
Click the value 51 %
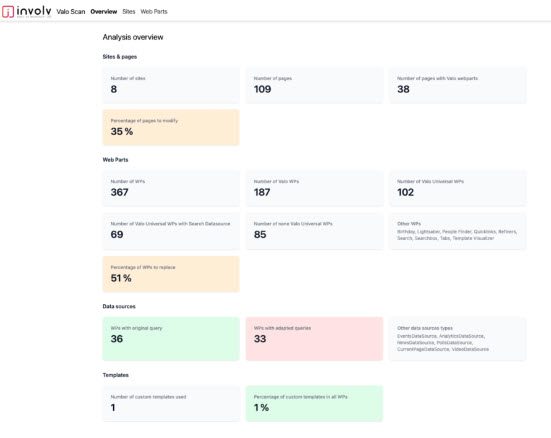point(121,278)
